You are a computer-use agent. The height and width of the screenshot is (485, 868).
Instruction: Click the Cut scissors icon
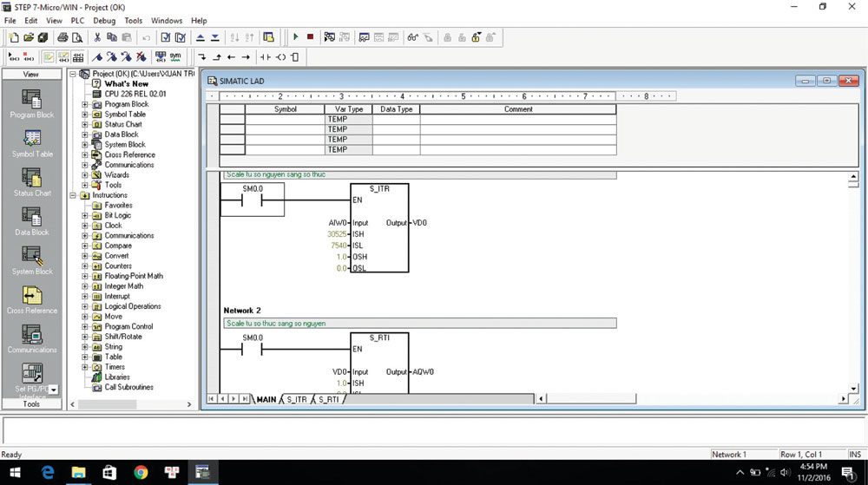pos(97,37)
